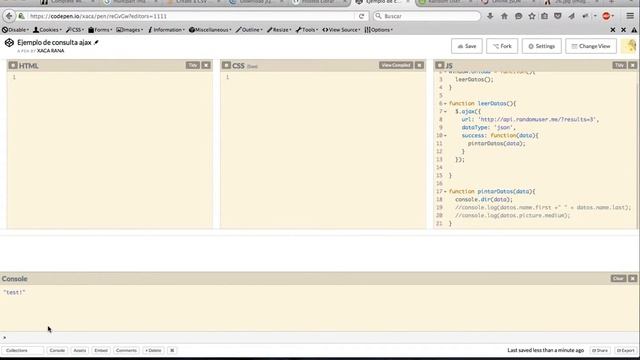Click the Fork button
The image size is (640, 360).
pyautogui.click(x=502, y=46)
